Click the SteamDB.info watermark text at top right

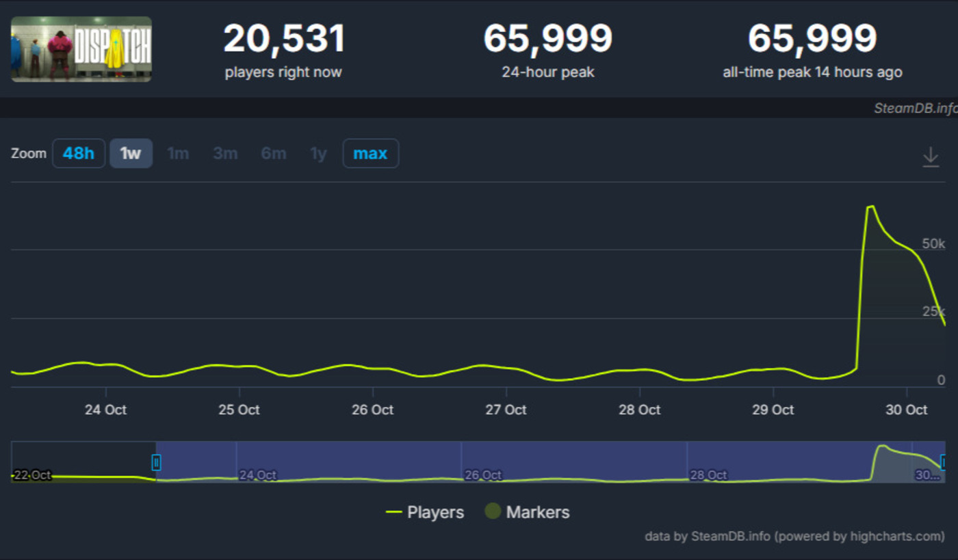click(916, 108)
